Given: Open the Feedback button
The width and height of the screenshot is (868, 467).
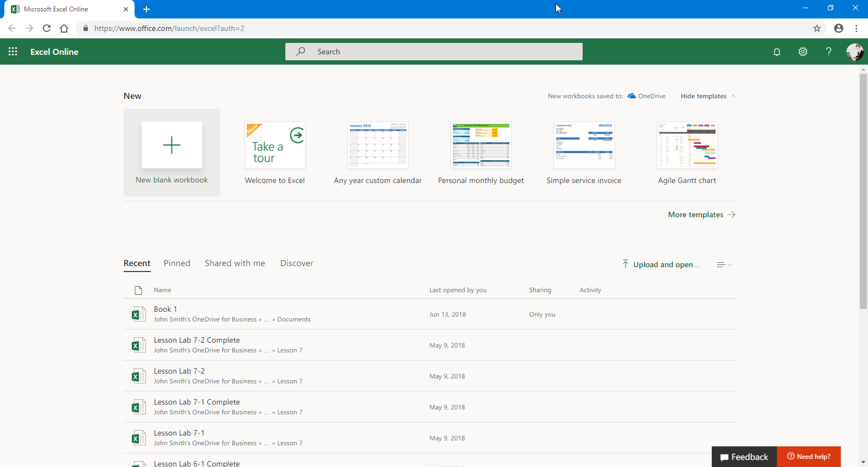Looking at the screenshot, I should pos(744,457).
